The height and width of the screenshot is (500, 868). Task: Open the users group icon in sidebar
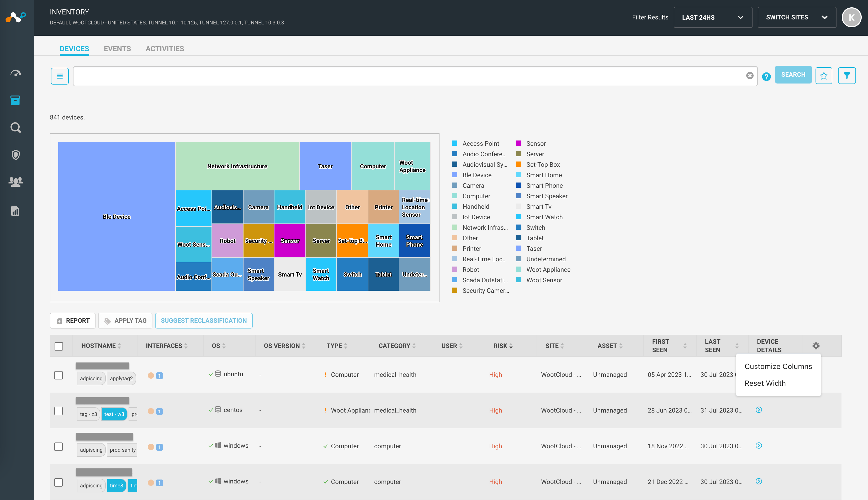(16, 182)
